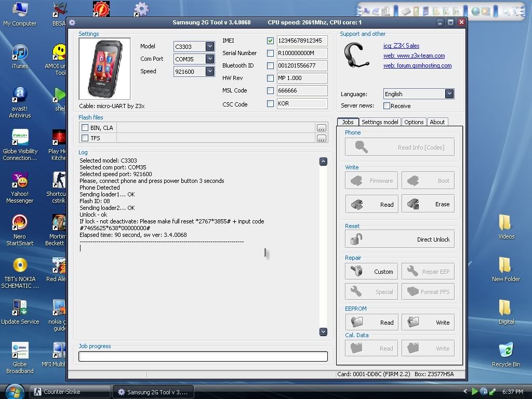The image size is (532, 399).
Task: Switch to the Settings model tab
Action: click(x=380, y=122)
